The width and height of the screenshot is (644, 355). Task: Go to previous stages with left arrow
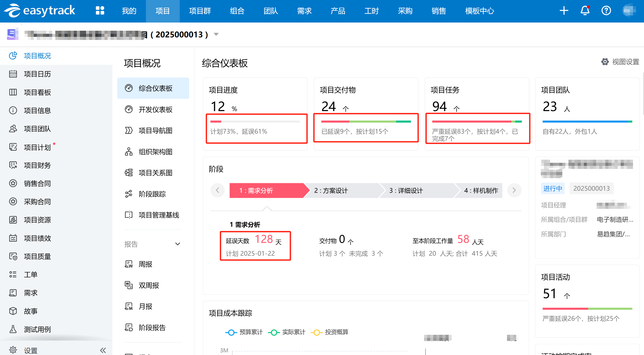[x=218, y=190]
